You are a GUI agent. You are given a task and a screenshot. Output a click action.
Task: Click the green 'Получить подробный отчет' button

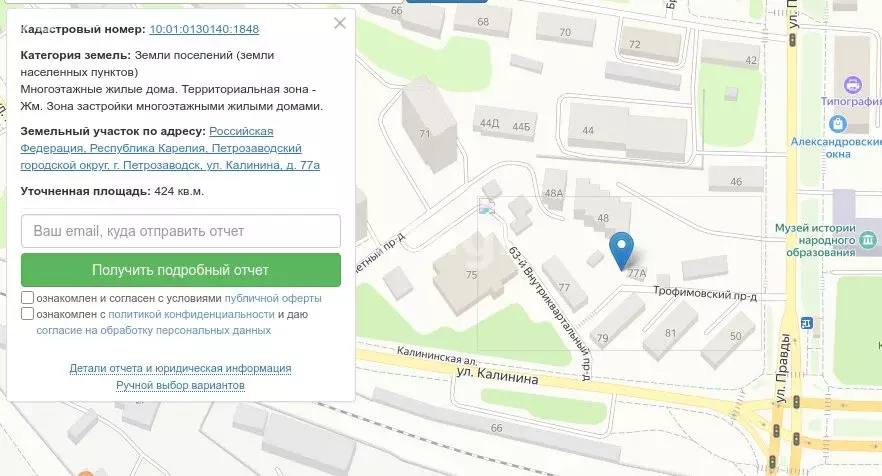[x=181, y=270]
